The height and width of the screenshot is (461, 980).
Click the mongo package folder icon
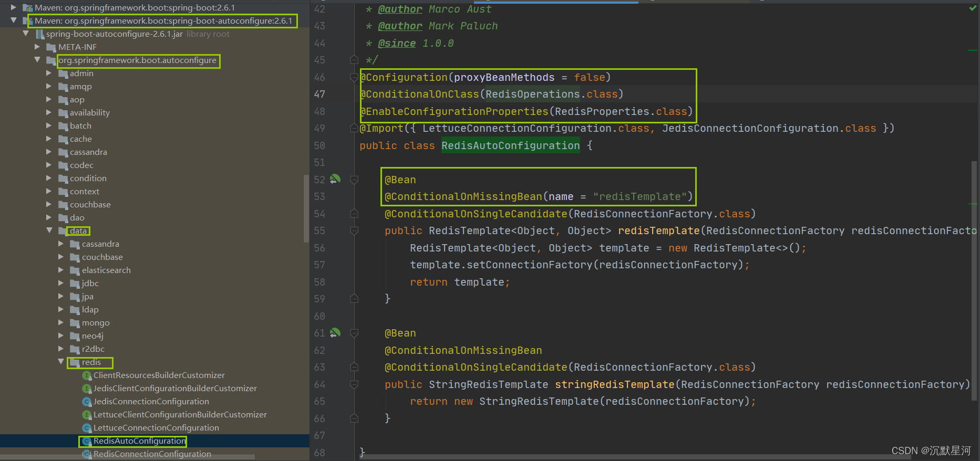75,323
